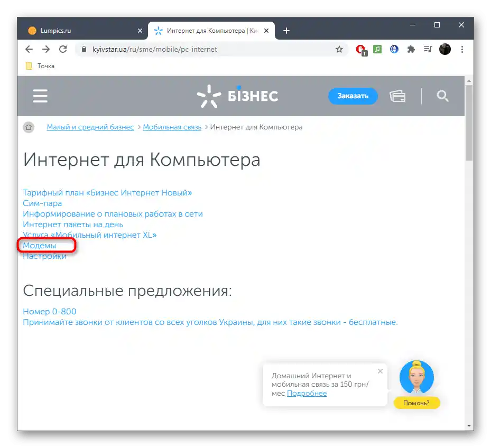This screenshot has height=448, width=491.
Task: Open the Chrome profile avatar
Action: click(x=444, y=49)
